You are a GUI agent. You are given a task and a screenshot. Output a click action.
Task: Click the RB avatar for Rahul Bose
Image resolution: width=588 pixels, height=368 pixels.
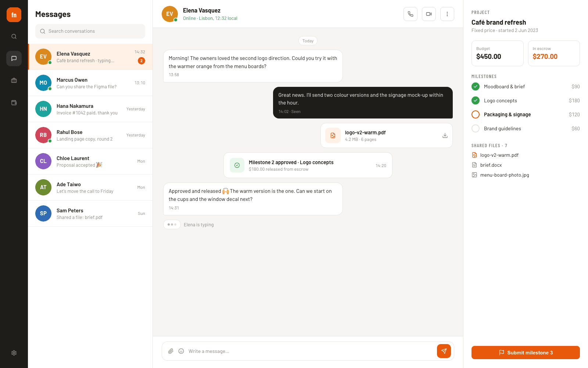[43, 135]
